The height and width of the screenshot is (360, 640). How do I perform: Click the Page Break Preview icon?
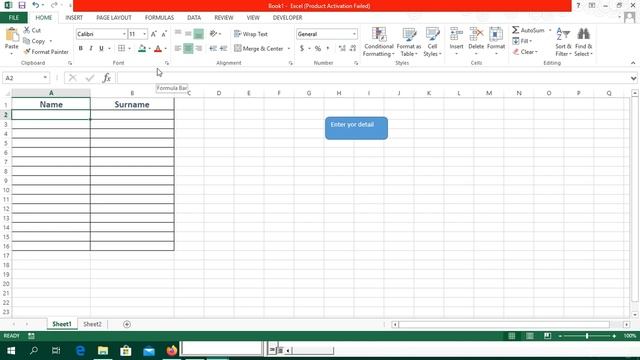pyautogui.click(x=547, y=336)
